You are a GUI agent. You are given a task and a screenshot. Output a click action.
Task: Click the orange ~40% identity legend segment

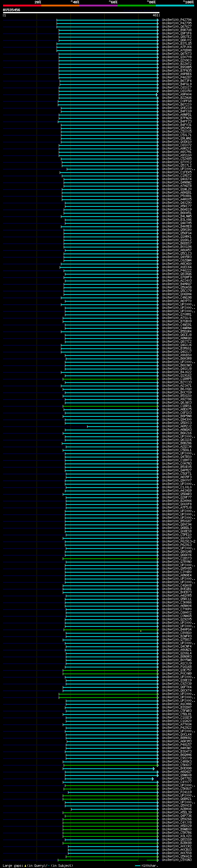click(60, 6)
